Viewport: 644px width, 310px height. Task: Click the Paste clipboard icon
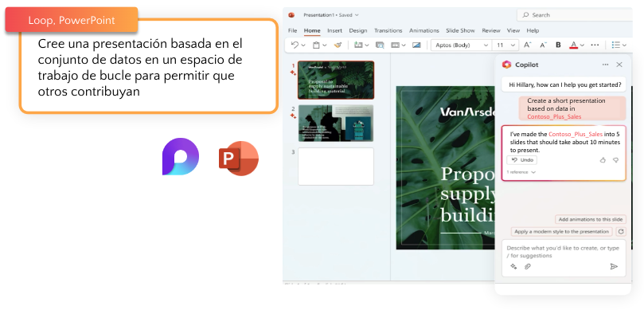coord(316,45)
